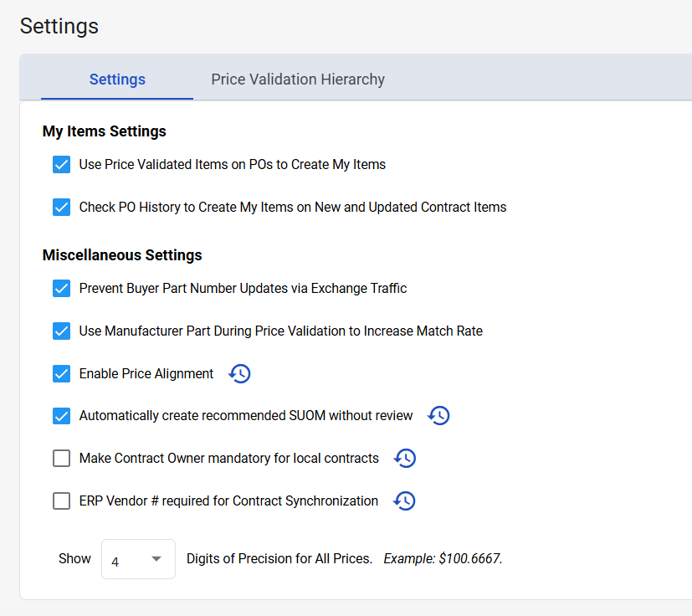The height and width of the screenshot is (616, 692).
Task: Click the My Items Settings section heading
Action: (104, 131)
